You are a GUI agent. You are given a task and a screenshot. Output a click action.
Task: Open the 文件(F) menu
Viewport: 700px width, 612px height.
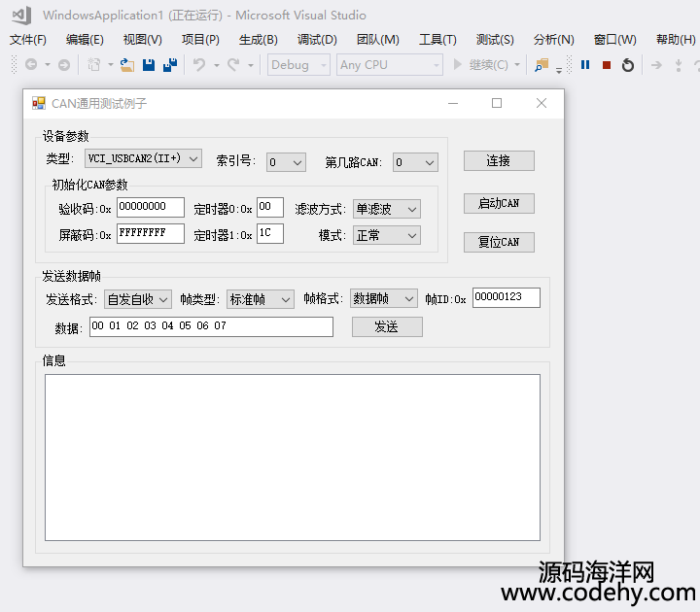[x=28, y=40]
